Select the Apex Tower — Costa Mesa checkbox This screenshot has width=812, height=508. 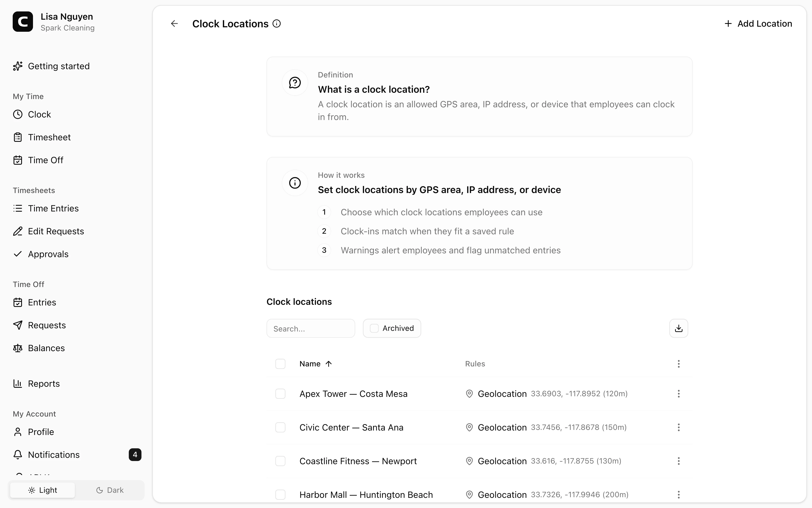click(280, 394)
